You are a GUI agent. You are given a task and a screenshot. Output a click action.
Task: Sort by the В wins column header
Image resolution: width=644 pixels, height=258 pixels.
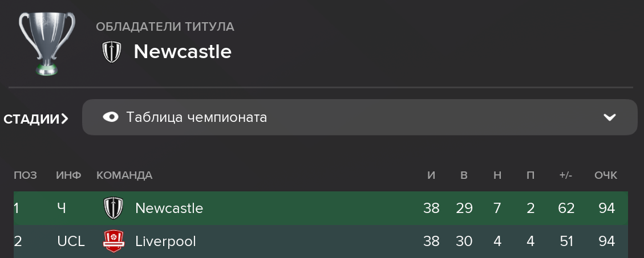[x=464, y=175]
